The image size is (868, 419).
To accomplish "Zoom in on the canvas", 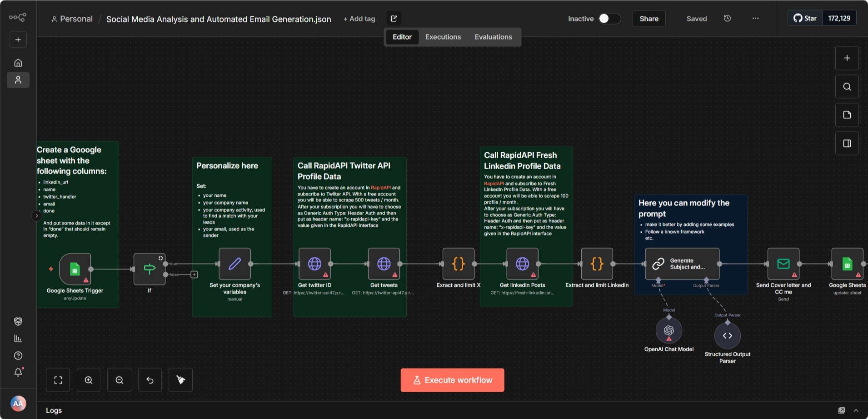I will click(89, 380).
